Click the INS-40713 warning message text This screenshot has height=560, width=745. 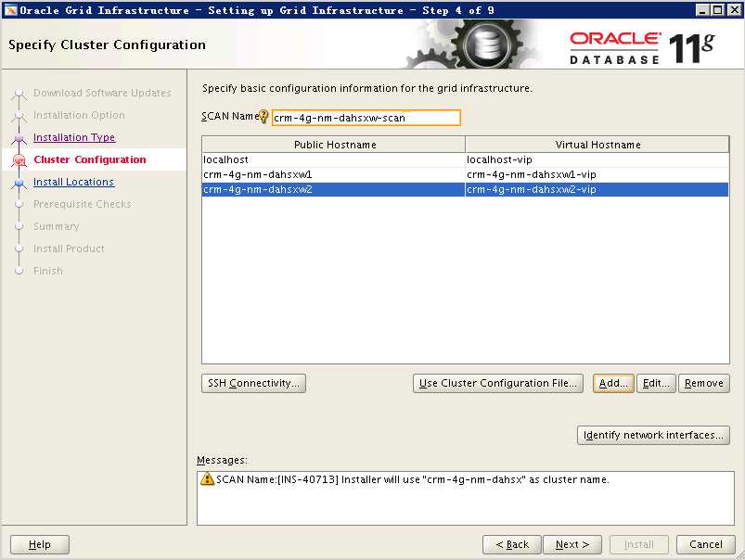pyautogui.click(x=413, y=479)
